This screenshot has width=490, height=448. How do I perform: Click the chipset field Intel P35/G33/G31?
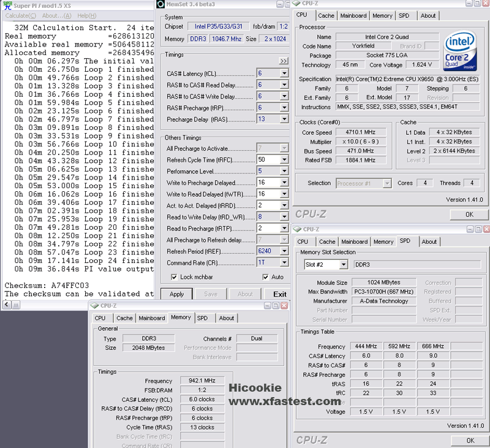(x=219, y=26)
